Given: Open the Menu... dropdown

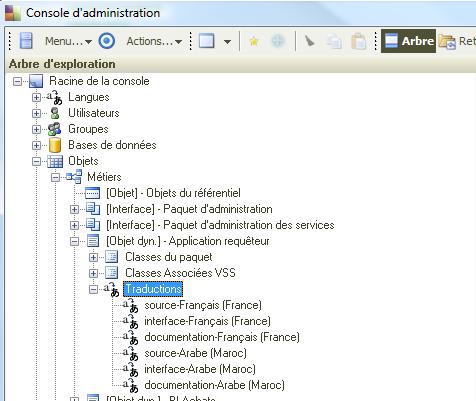Looking at the screenshot, I should (x=68, y=41).
